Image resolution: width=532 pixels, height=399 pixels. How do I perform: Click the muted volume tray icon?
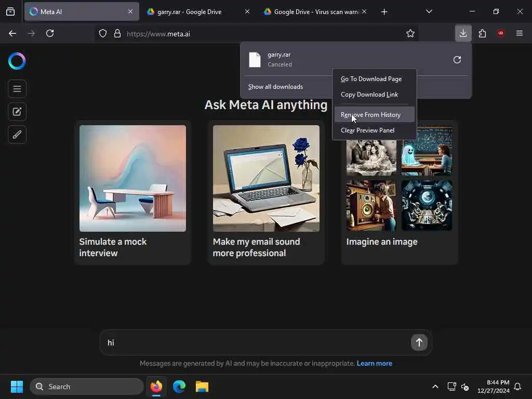pos(465,387)
